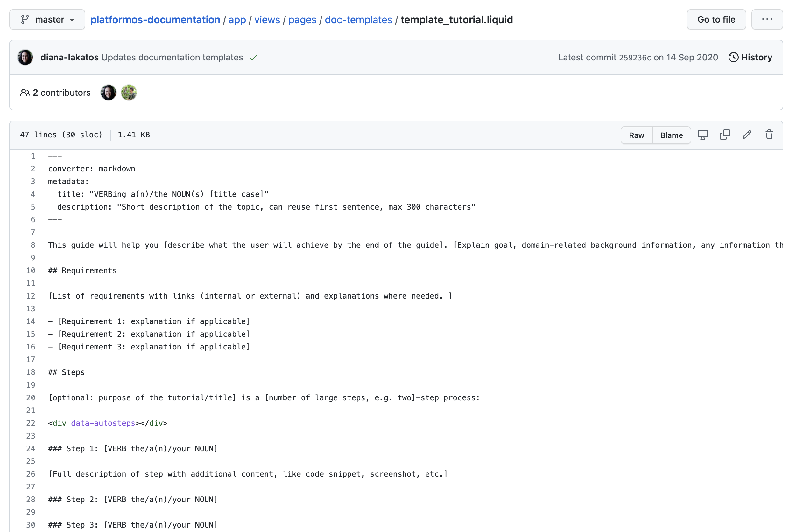This screenshot has height=532, width=796.
Task: Click the Go to file button
Action: 716,19
